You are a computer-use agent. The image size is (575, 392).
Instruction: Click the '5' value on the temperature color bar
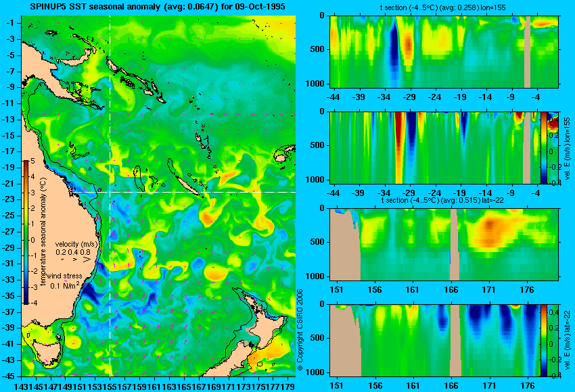click(32, 161)
